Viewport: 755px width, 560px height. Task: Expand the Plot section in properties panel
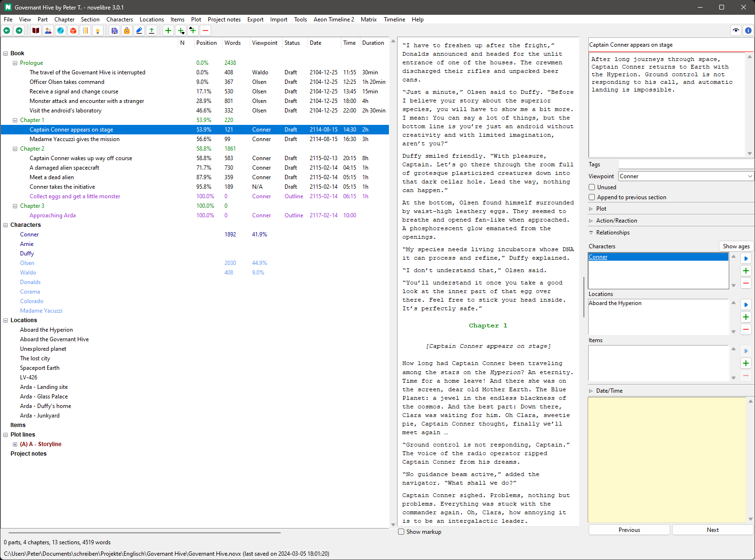tap(601, 209)
